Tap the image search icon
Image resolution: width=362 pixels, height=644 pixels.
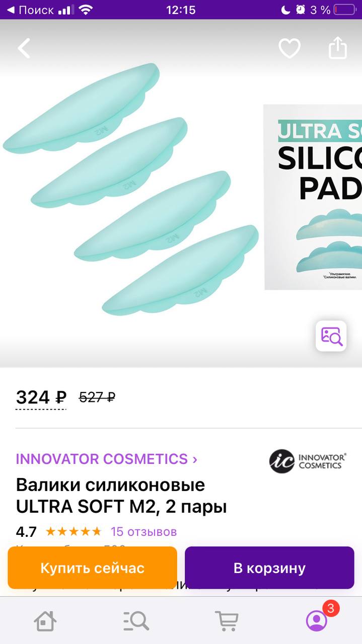[331, 336]
